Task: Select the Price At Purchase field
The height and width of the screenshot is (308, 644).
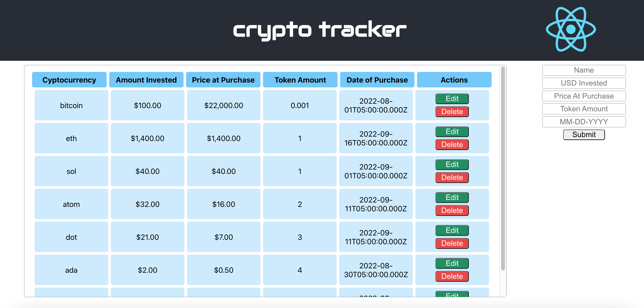Action: tap(584, 96)
